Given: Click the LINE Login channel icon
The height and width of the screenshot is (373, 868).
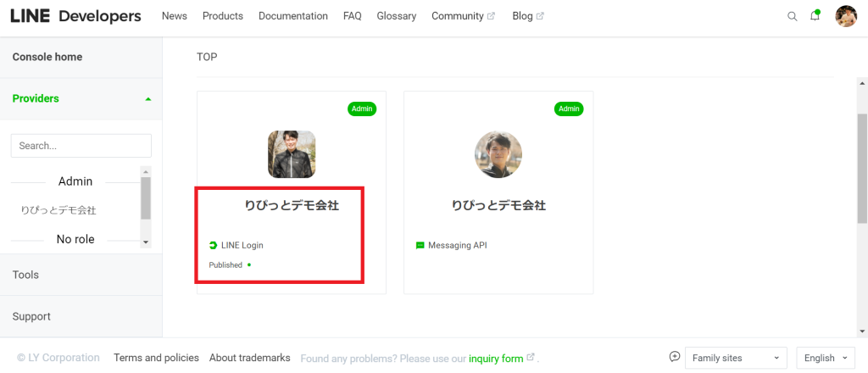Looking at the screenshot, I should 213,245.
